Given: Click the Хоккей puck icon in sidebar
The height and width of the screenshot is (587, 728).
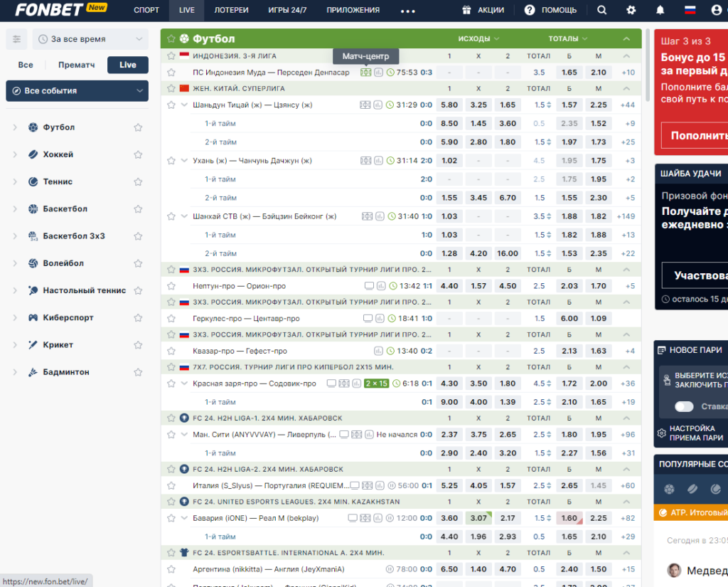Looking at the screenshot, I should point(33,155).
